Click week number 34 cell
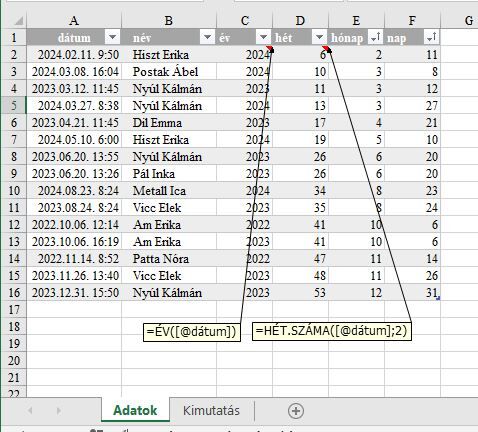Screen dimensions: 478x432 (300, 190)
